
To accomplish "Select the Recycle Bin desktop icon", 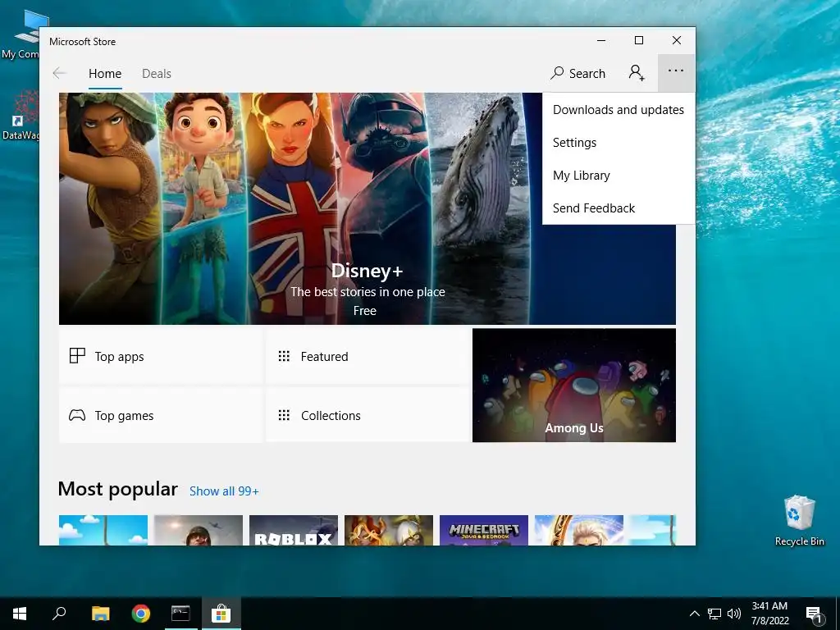I will tap(799, 521).
